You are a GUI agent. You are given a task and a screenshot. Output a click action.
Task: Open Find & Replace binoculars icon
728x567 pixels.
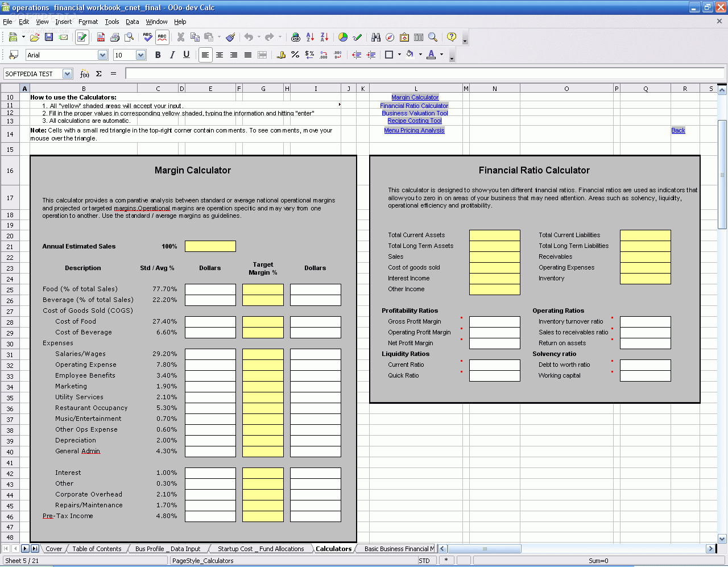tap(376, 37)
